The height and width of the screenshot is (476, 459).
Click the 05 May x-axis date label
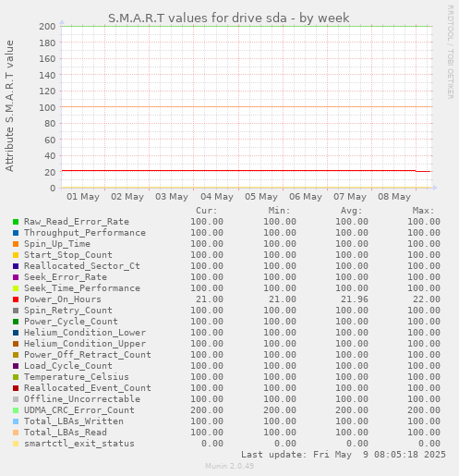click(261, 197)
